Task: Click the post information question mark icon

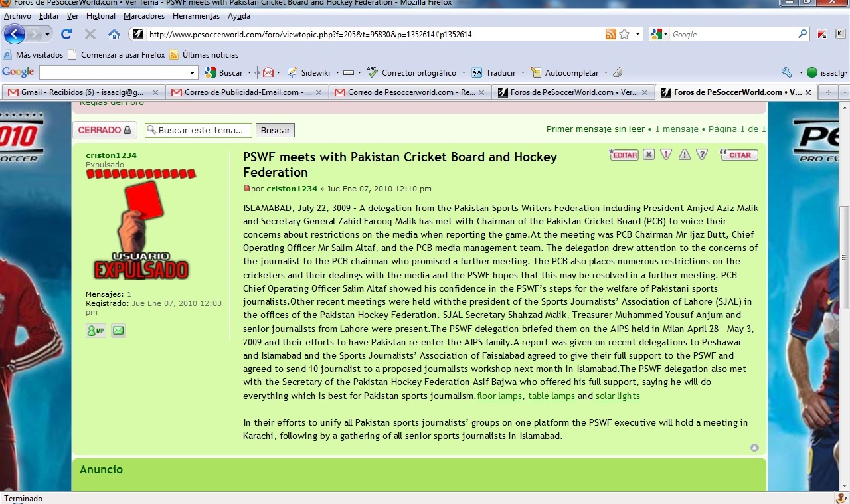Action: coord(702,155)
